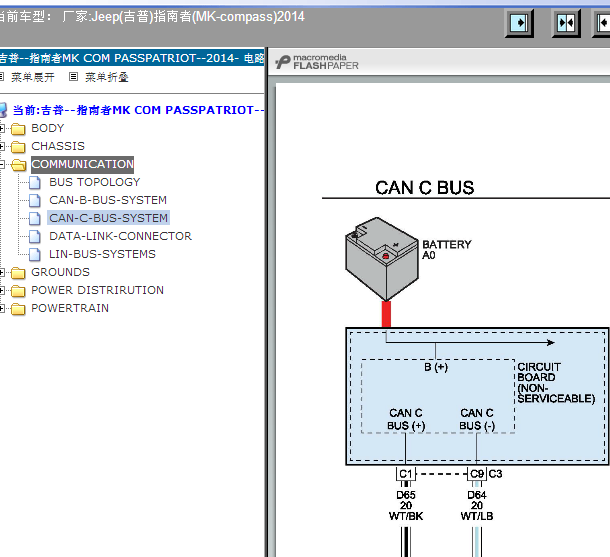Click the D64 20 WT/LB wire label

(477, 506)
